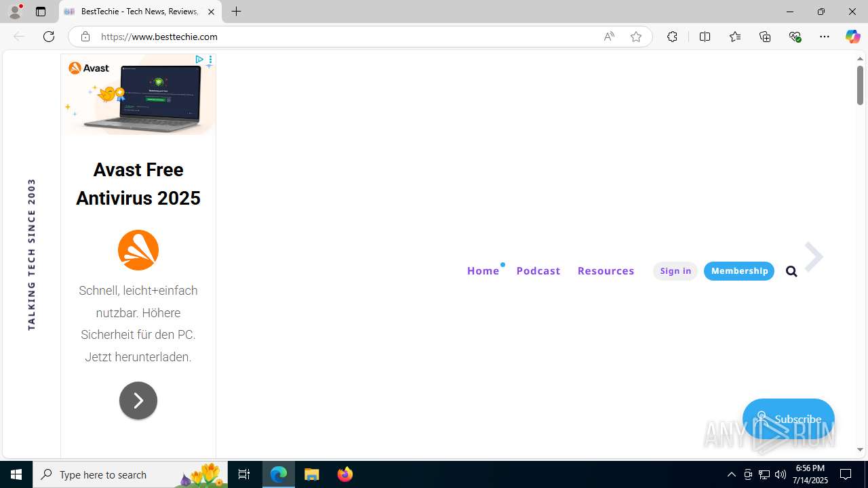The image size is (868, 488).
Task: Add this page to favorites star
Action: (x=636, y=37)
